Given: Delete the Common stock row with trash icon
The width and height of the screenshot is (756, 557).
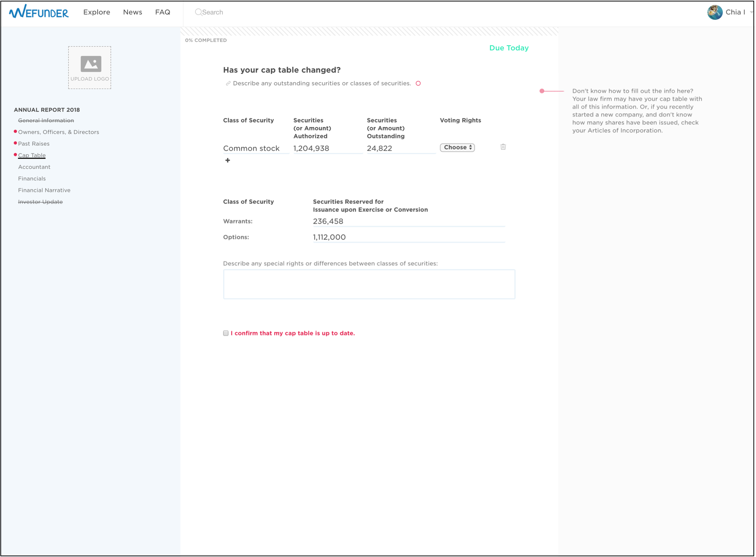Looking at the screenshot, I should (x=503, y=147).
